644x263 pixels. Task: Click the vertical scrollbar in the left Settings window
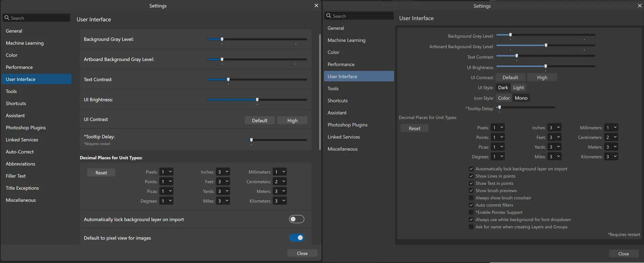coord(320,91)
